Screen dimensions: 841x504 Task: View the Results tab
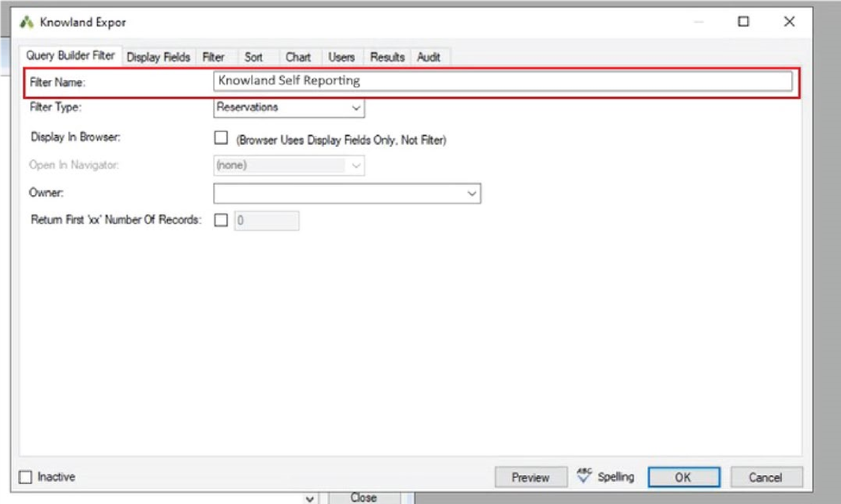(387, 57)
